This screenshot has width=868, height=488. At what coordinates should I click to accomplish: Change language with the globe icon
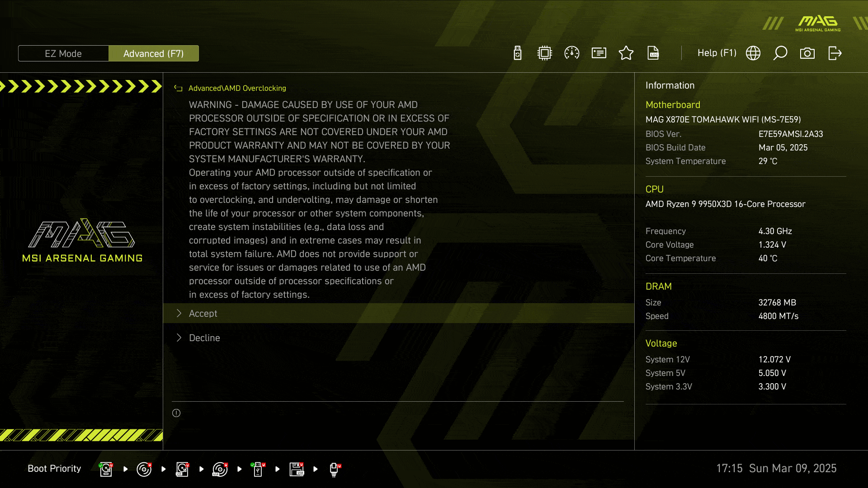tap(753, 53)
